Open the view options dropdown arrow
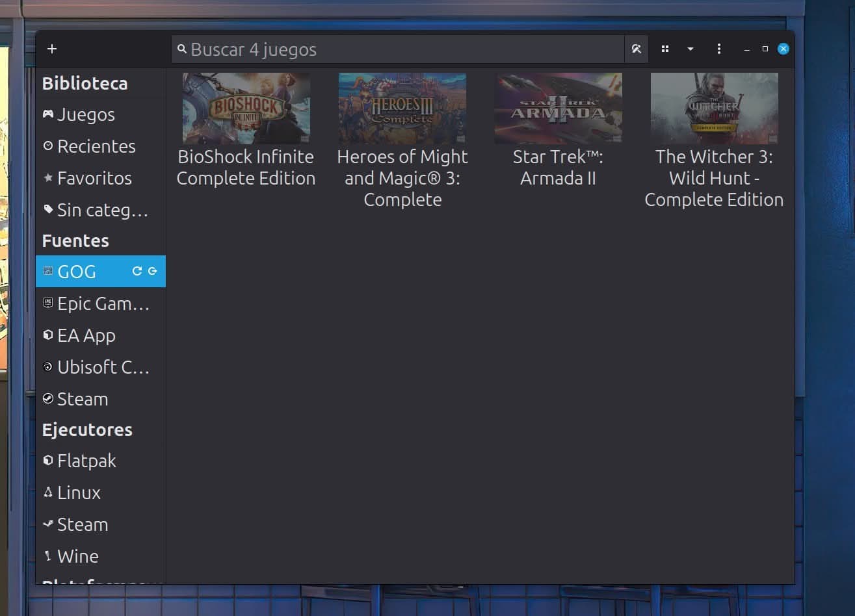This screenshot has width=855, height=616. (x=691, y=49)
